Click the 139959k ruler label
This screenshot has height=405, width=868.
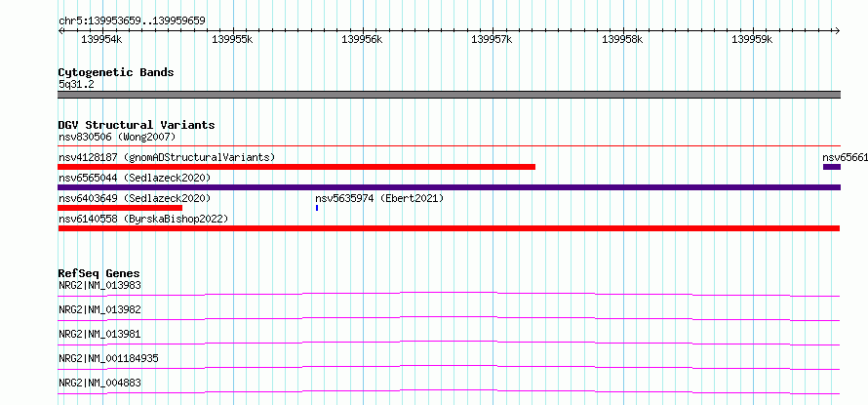752,39
